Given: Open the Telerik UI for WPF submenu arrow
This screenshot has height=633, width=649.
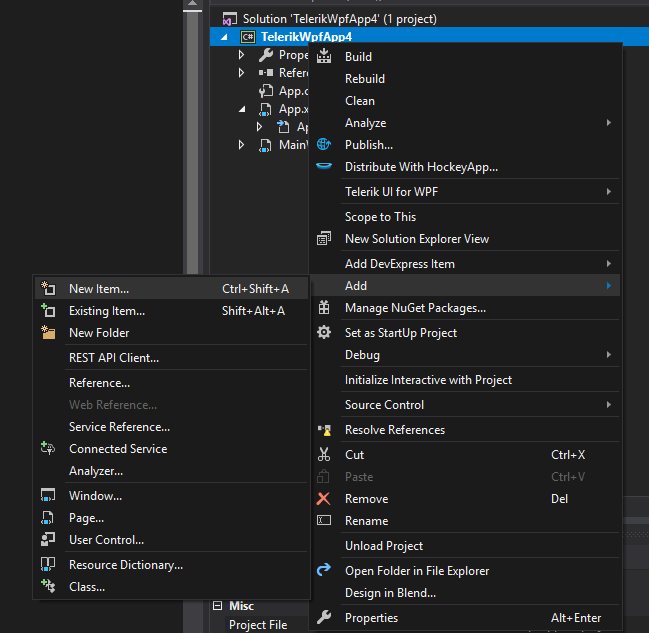Looking at the screenshot, I should tap(608, 192).
